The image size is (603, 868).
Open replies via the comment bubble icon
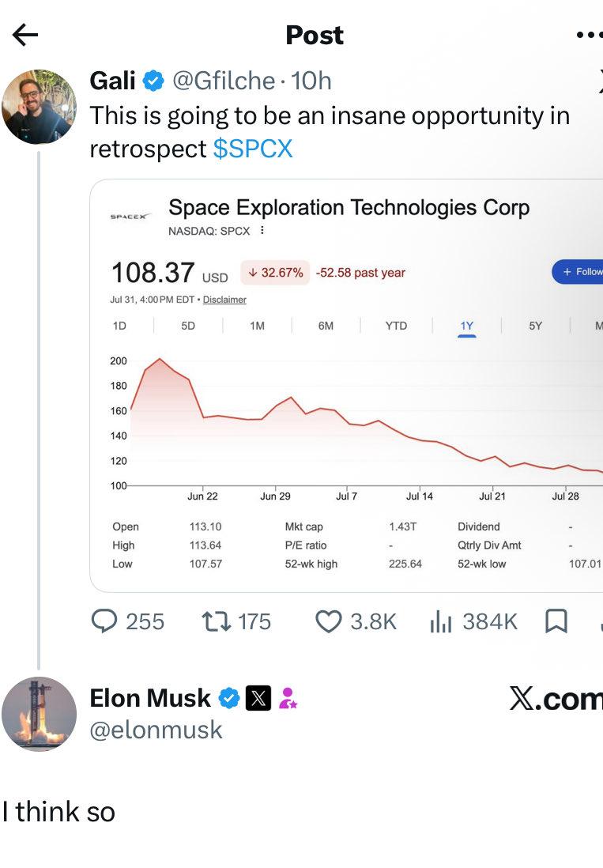(x=104, y=621)
